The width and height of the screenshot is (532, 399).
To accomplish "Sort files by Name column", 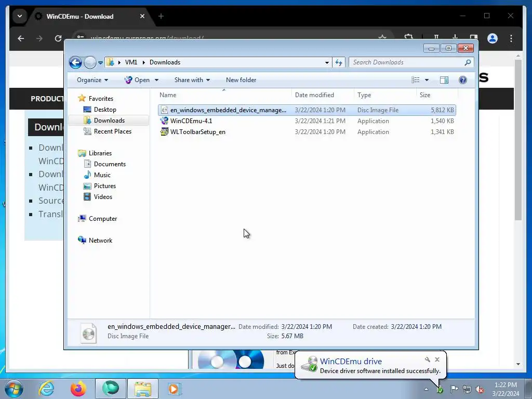I will point(224,95).
